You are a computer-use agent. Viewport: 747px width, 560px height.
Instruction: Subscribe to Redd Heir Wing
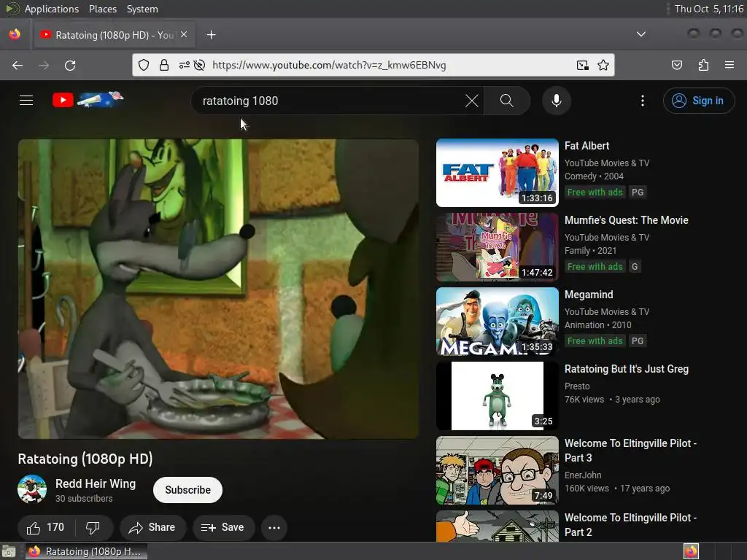pos(187,489)
